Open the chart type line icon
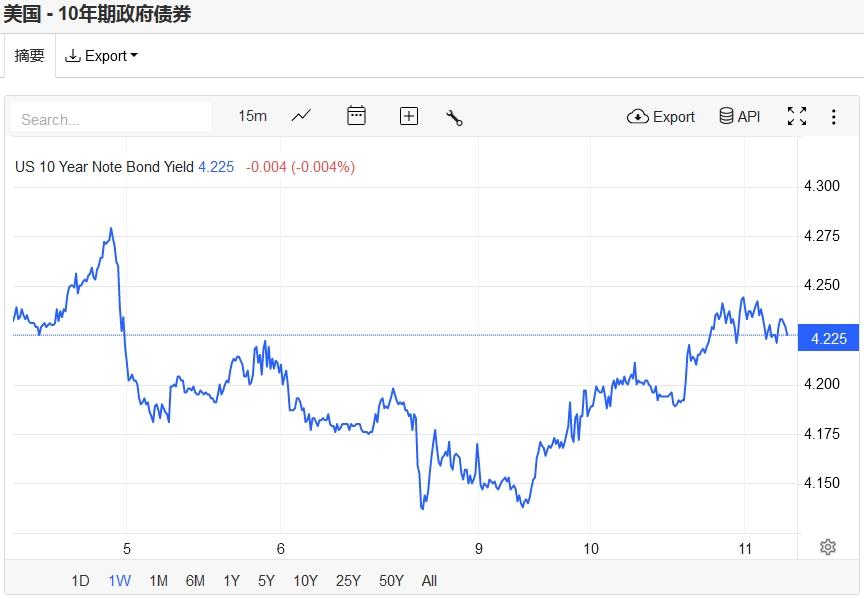The image size is (864, 599). point(301,116)
